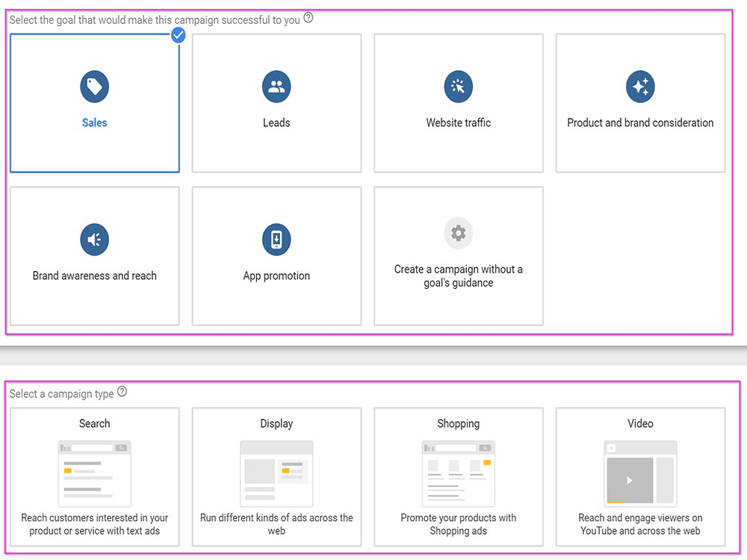Click the Display campaign illustration thumbnail
747x560 pixels.
click(x=276, y=473)
